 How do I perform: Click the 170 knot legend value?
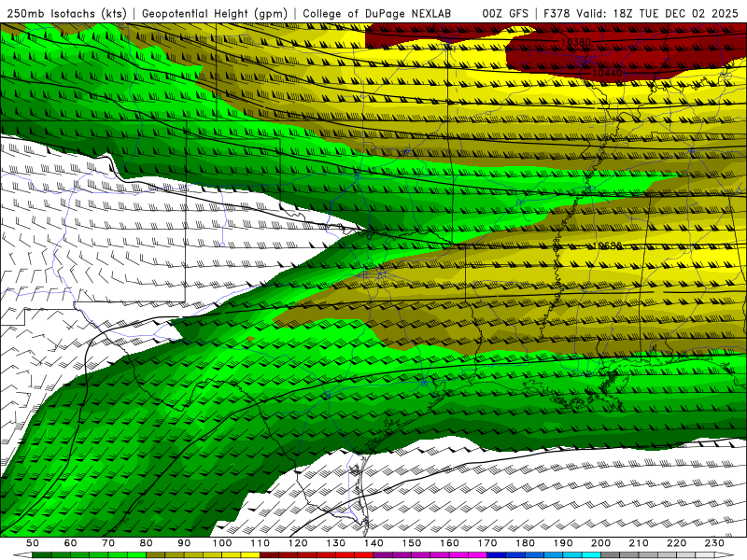486,543
